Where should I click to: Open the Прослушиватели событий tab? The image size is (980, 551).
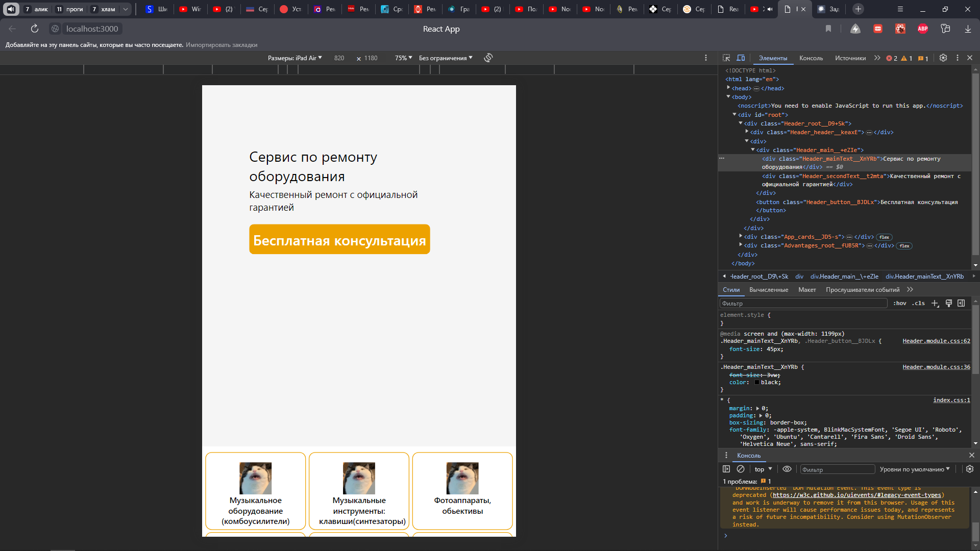(x=863, y=290)
